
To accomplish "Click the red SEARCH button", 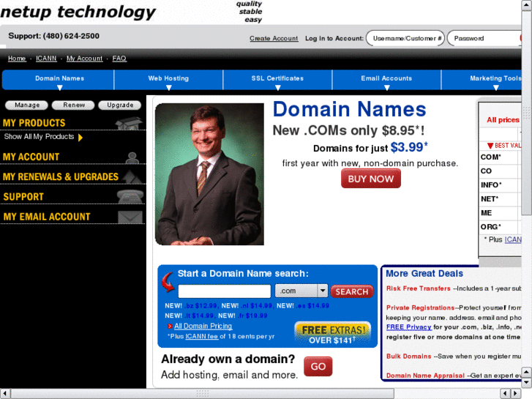I will 352,291.
